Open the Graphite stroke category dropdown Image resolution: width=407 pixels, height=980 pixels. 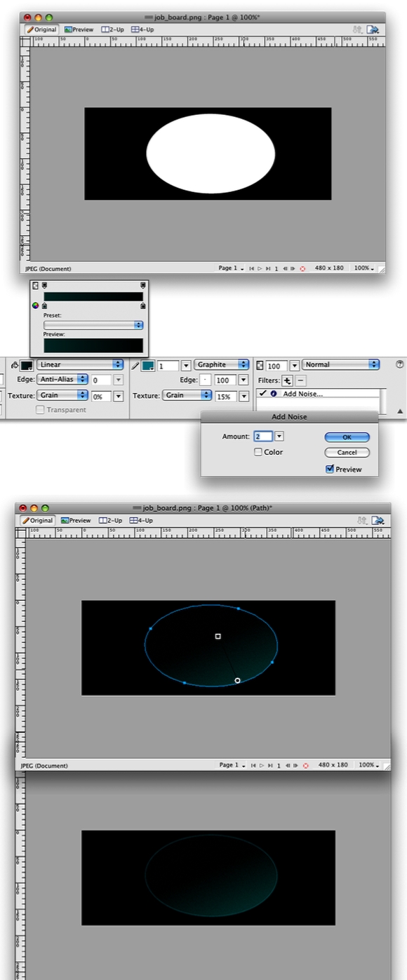click(222, 365)
